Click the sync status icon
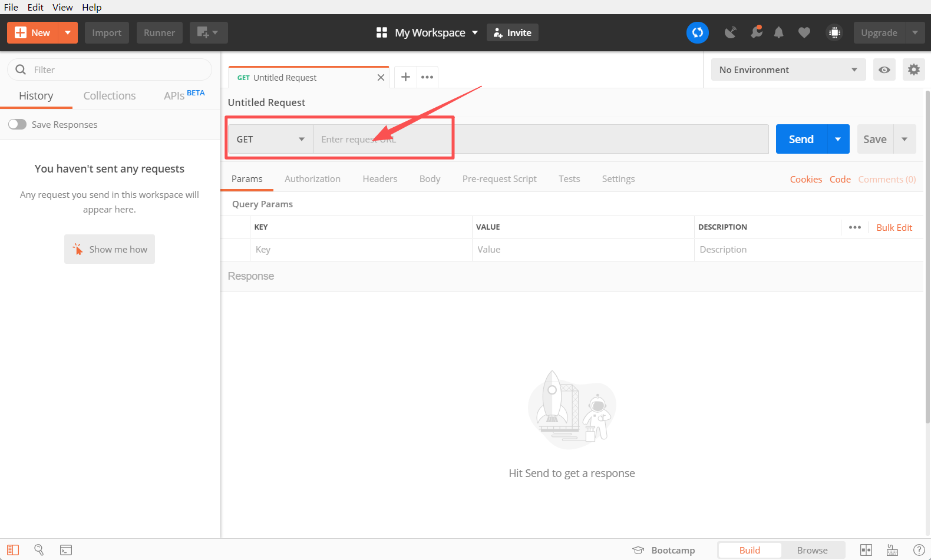 (x=698, y=32)
